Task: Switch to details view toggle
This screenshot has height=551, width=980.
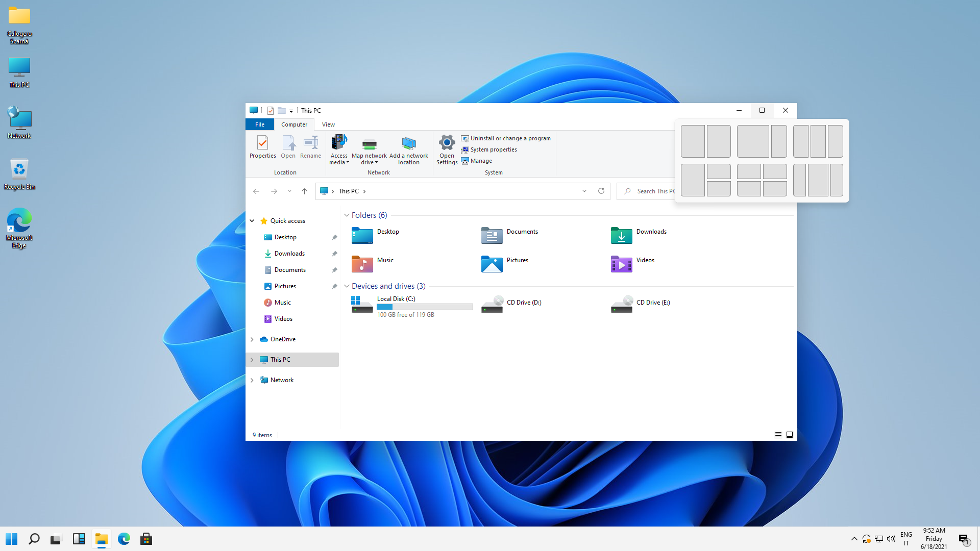Action: tap(778, 435)
